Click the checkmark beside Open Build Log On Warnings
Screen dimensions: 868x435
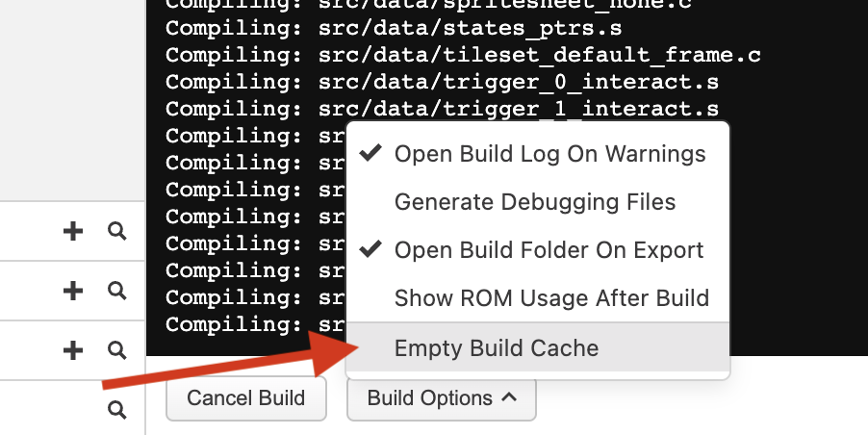[x=370, y=153]
